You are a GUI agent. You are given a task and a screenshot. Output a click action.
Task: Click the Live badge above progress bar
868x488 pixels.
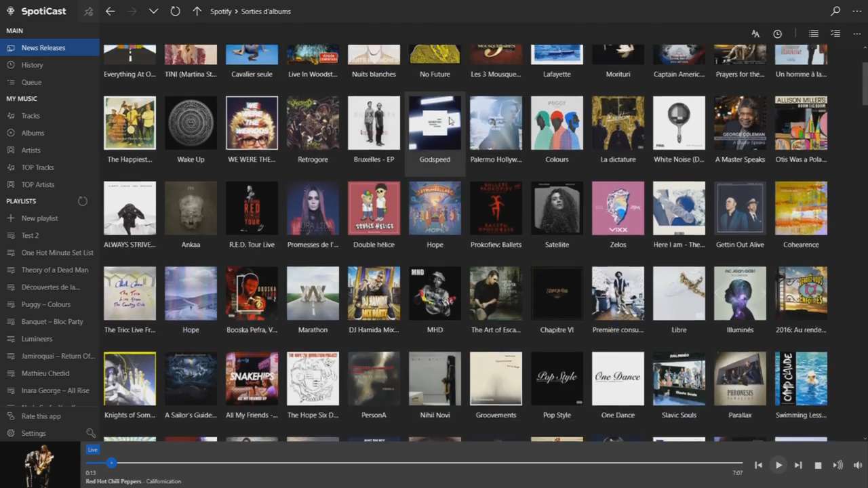click(x=93, y=450)
